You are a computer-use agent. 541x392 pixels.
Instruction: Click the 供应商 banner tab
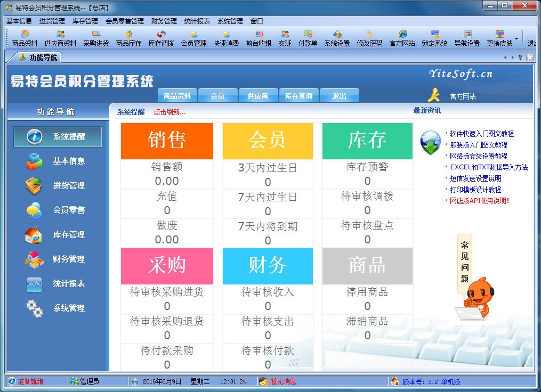click(x=258, y=96)
